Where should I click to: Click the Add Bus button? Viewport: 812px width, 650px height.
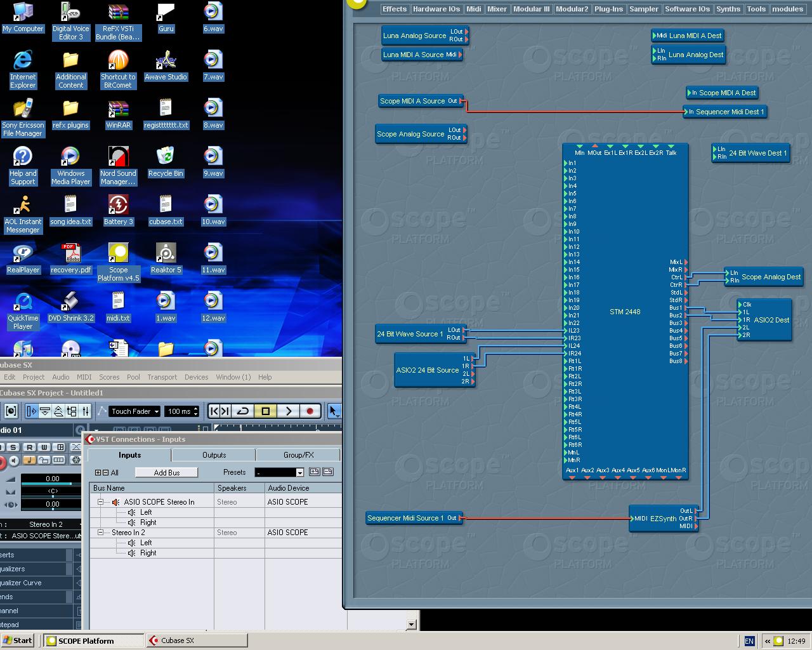click(167, 472)
